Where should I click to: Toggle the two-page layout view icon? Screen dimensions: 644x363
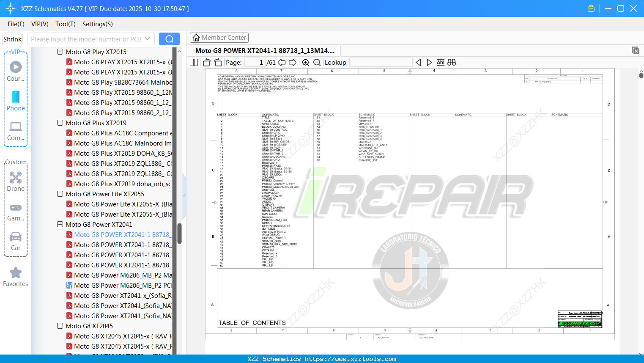(x=194, y=63)
